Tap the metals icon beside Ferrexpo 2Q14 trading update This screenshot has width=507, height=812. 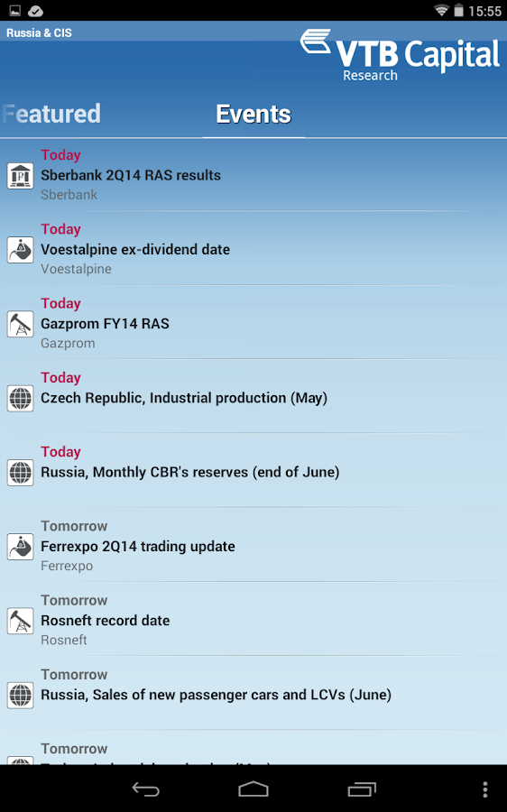pyautogui.click(x=20, y=547)
